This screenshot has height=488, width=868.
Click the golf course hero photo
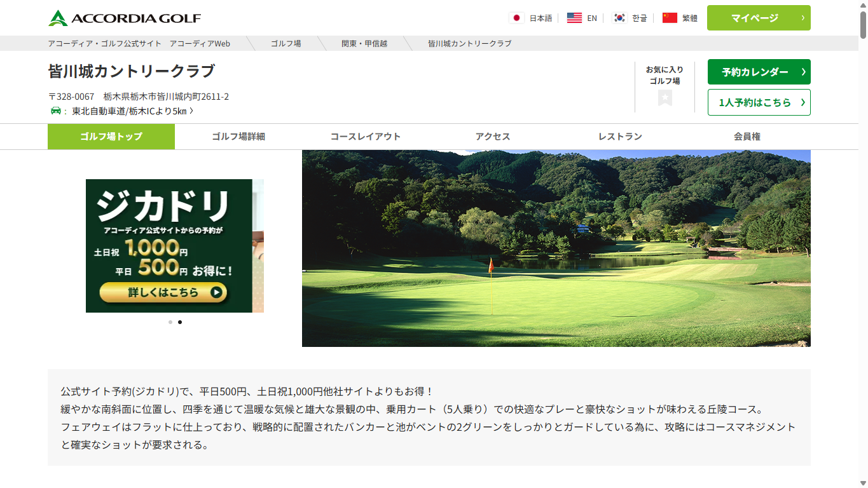556,248
